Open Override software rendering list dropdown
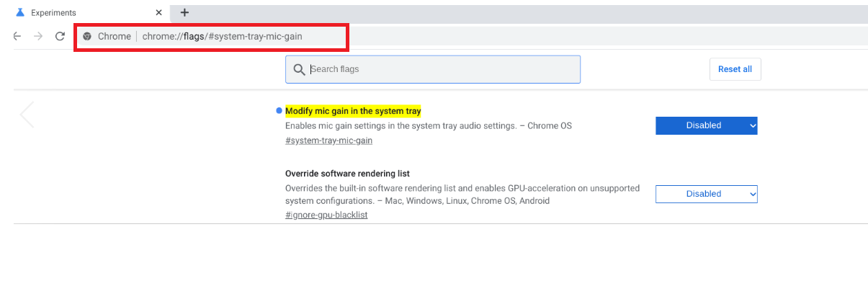Viewport: 868px width, 281px height. coord(706,194)
